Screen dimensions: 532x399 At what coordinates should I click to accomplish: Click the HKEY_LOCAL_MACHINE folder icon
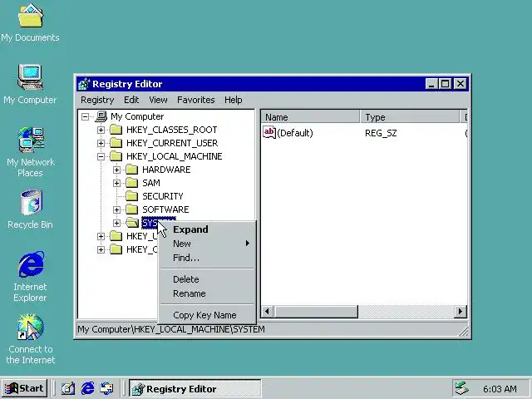[116, 156]
